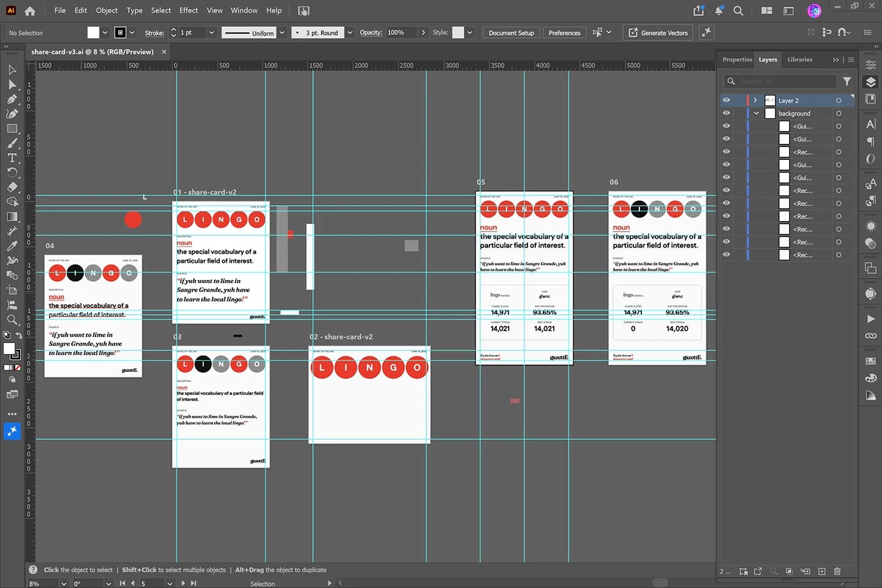Click the Opacity 100% field
Image resolution: width=882 pixels, height=588 pixels.
point(401,32)
